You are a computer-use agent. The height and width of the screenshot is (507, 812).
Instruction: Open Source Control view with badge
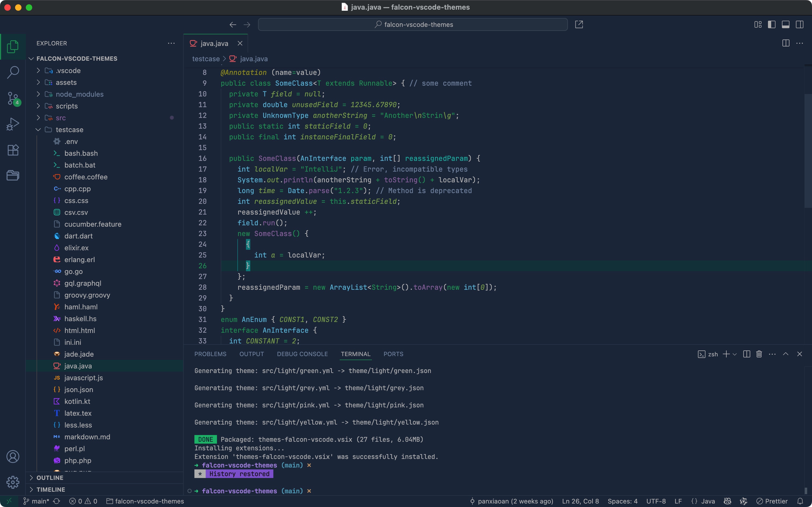[13, 99]
